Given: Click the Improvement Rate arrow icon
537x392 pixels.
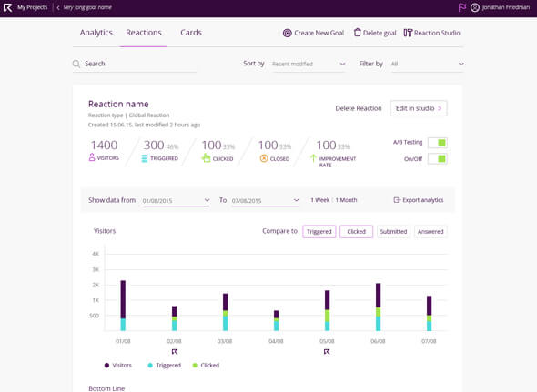Looking at the screenshot, I should point(313,158).
